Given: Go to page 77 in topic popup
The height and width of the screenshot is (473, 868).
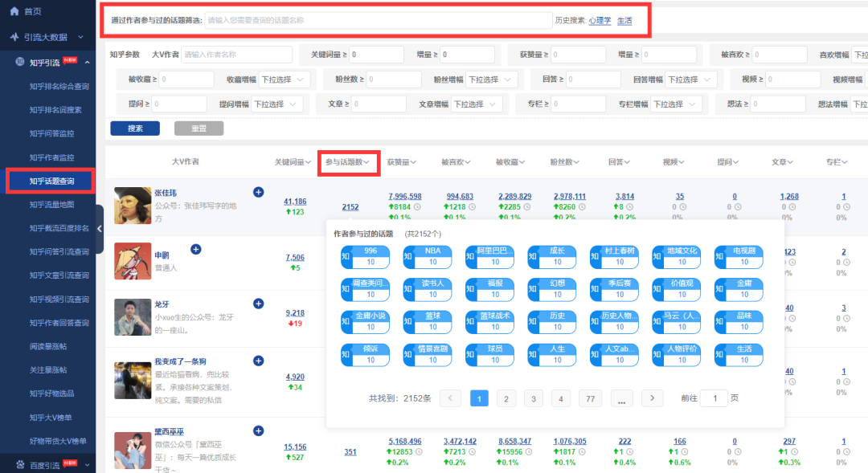Looking at the screenshot, I should click(590, 398).
